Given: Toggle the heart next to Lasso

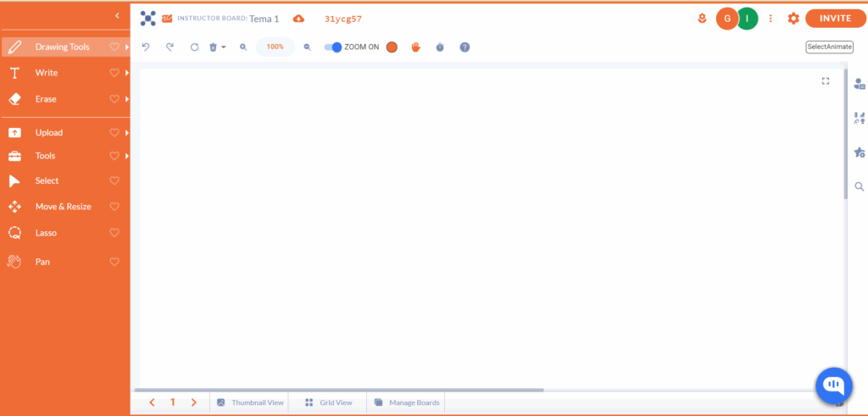Looking at the screenshot, I should [114, 233].
